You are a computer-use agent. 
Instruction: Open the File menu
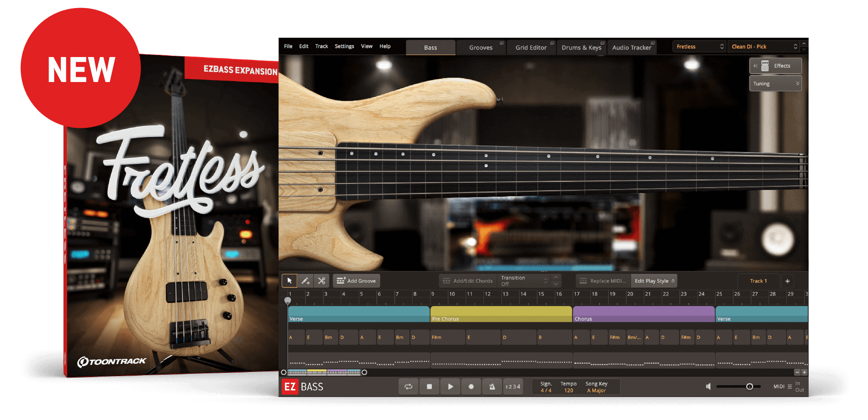(288, 46)
